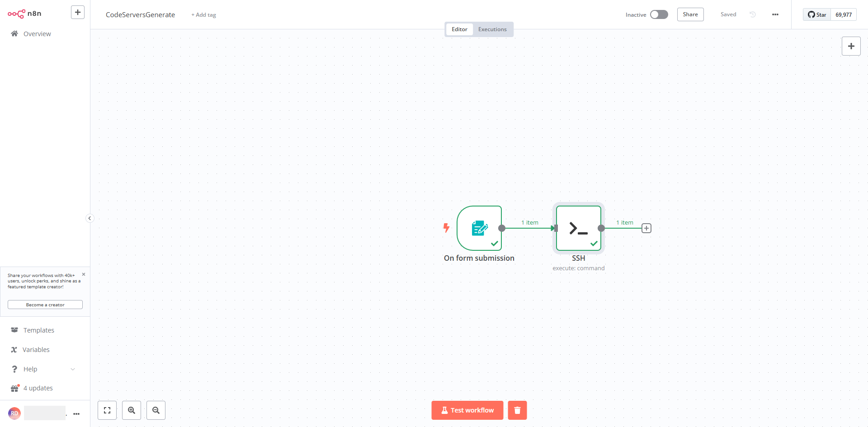The image size is (868, 427).
Task: Switch to the Executions tab
Action: [x=492, y=29]
